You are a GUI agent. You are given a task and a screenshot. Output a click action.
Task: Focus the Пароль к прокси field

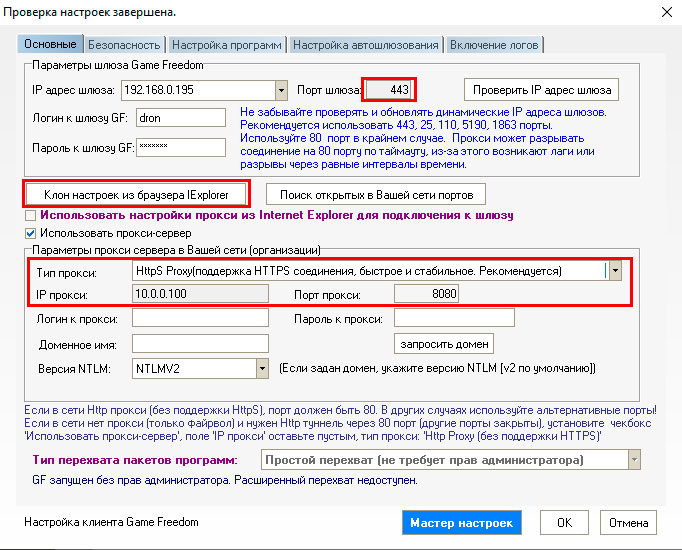pos(454,318)
